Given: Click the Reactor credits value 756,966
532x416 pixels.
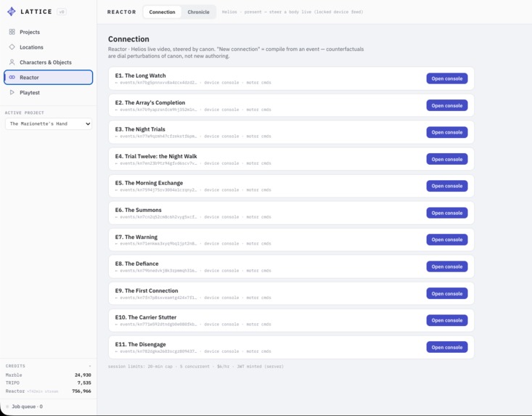Looking at the screenshot, I should point(81,391).
